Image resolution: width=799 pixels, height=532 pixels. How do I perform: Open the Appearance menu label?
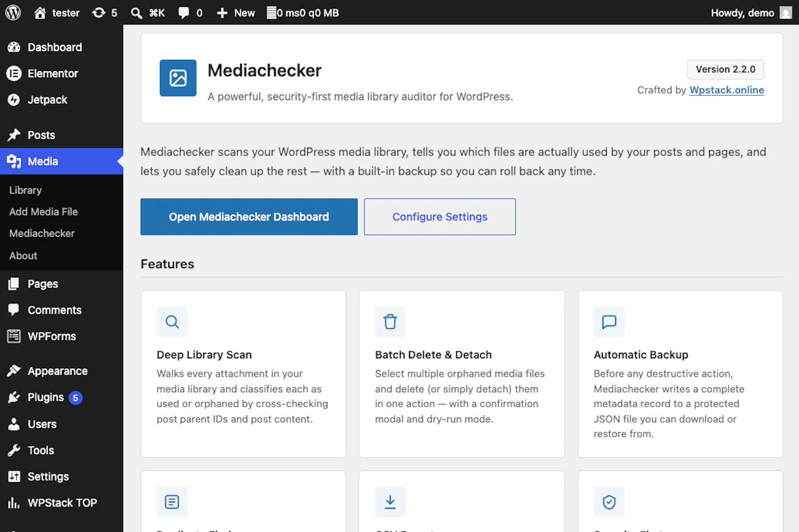tap(57, 371)
